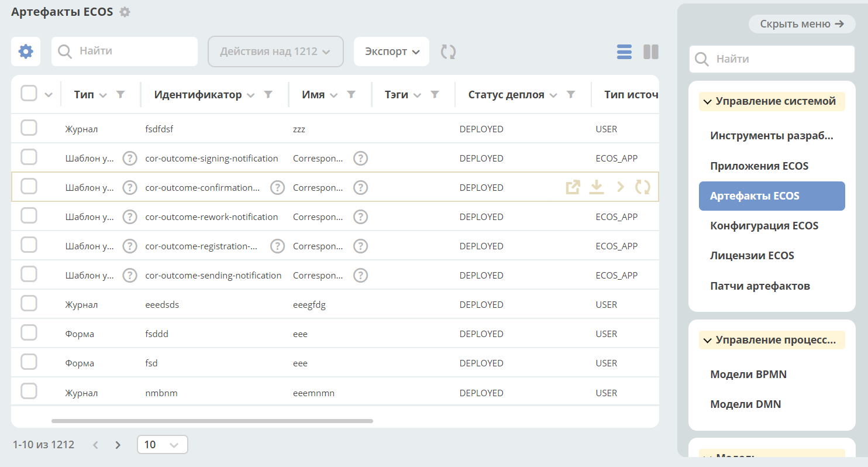868x467 pixels.
Task: Toggle select-all checkbox in table header
Action: coord(29,93)
